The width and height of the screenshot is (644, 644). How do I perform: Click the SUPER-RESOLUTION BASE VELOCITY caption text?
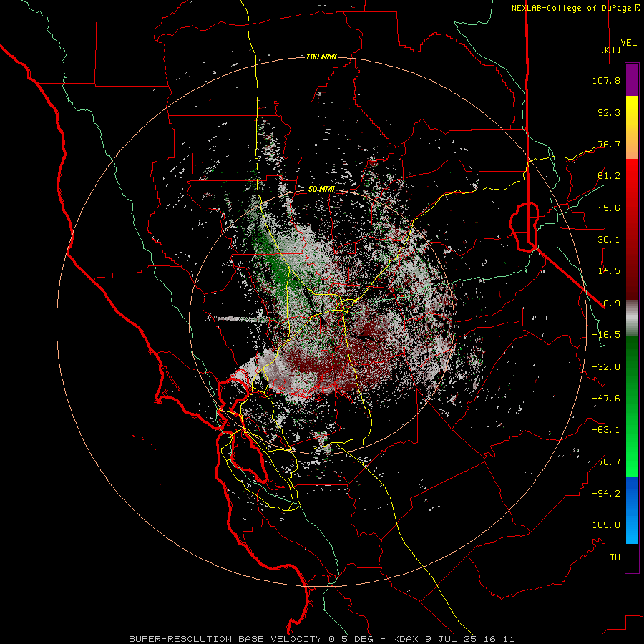click(x=225, y=639)
